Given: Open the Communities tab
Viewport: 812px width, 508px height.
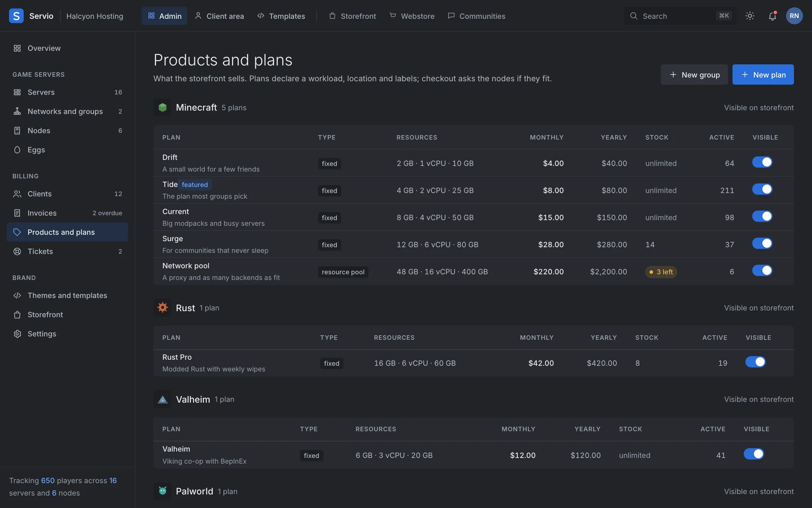Looking at the screenshot, I should point(476,16).
